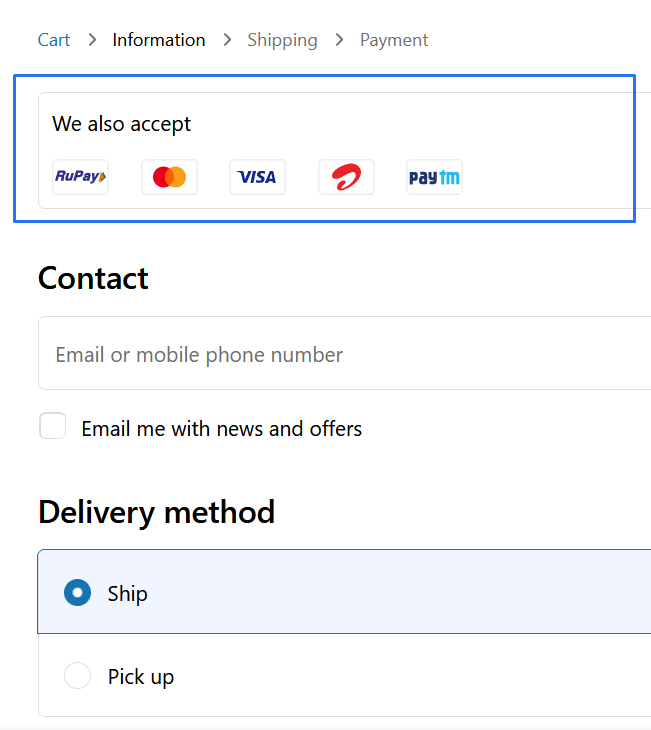Enable the news and offers email checkbox

click(x=53, y=427)
